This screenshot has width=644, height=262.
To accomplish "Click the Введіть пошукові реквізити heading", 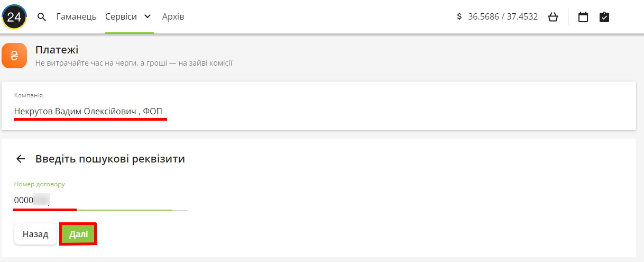I will click(110, 159).
